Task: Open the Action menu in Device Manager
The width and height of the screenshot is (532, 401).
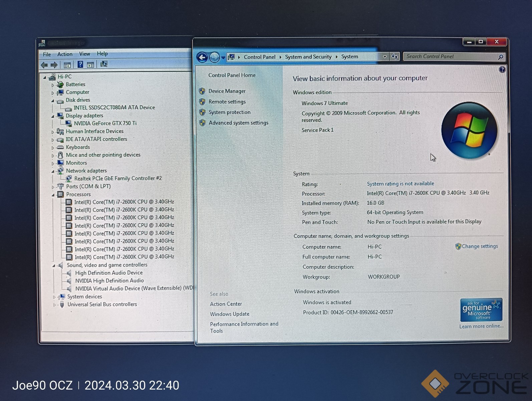Action: click(x=65, y=54)
